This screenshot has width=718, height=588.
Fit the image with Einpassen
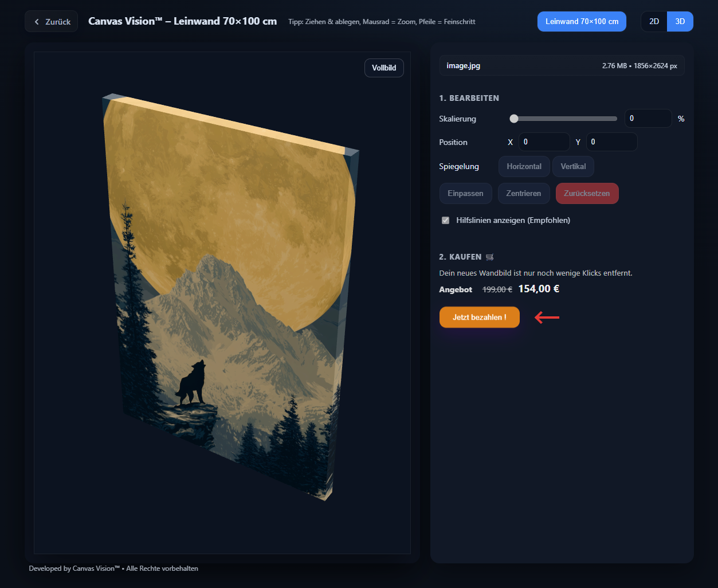click(x=465, y=194)
